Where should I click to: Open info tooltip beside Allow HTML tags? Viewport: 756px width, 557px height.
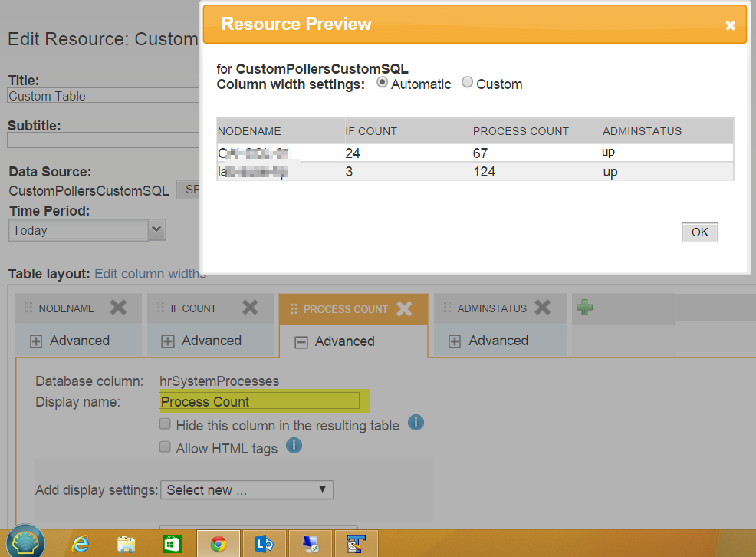pos(294,445)
